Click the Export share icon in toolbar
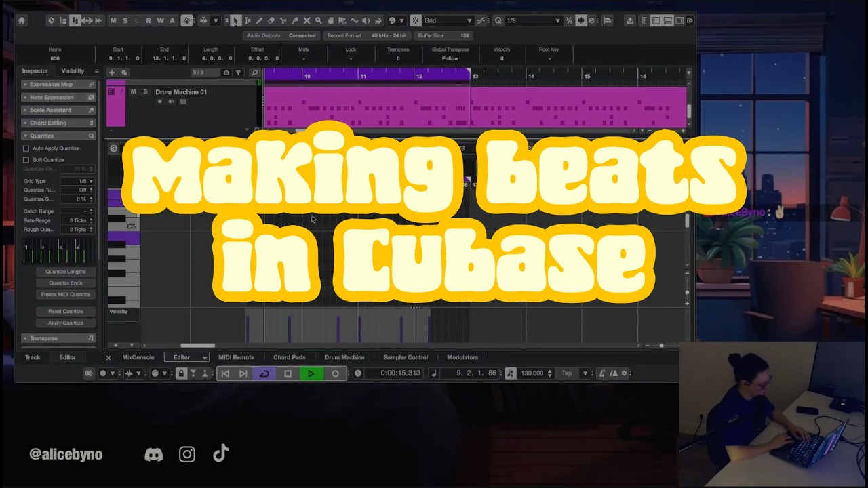The image size is (868, 488). click(630, 20)
